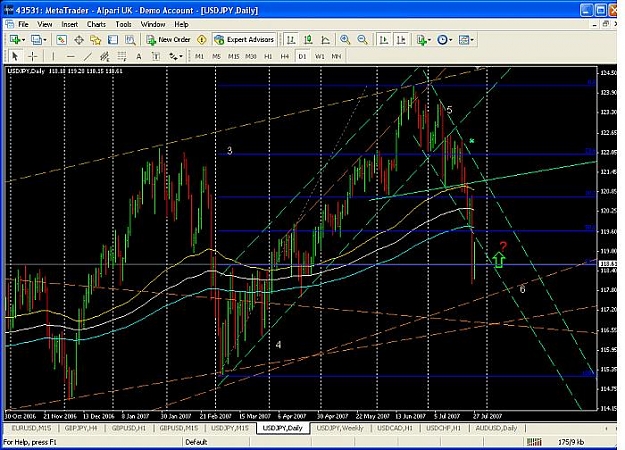Switch to USDCAD,H1 chart tab
Screen dimensions: 625x450
point(395,428)
